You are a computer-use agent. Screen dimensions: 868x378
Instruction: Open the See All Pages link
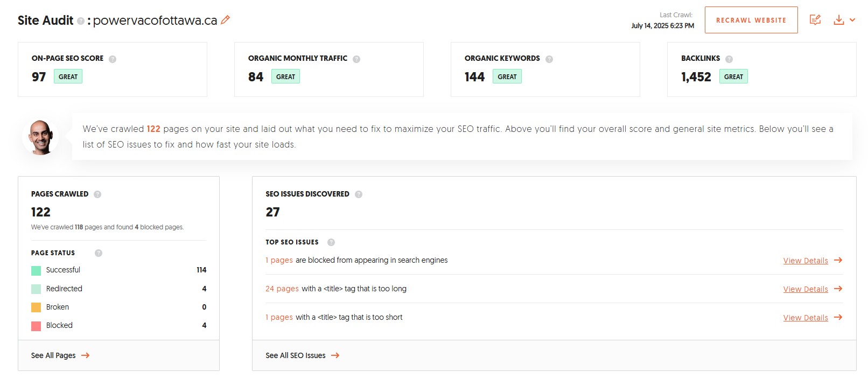[53, 355]
